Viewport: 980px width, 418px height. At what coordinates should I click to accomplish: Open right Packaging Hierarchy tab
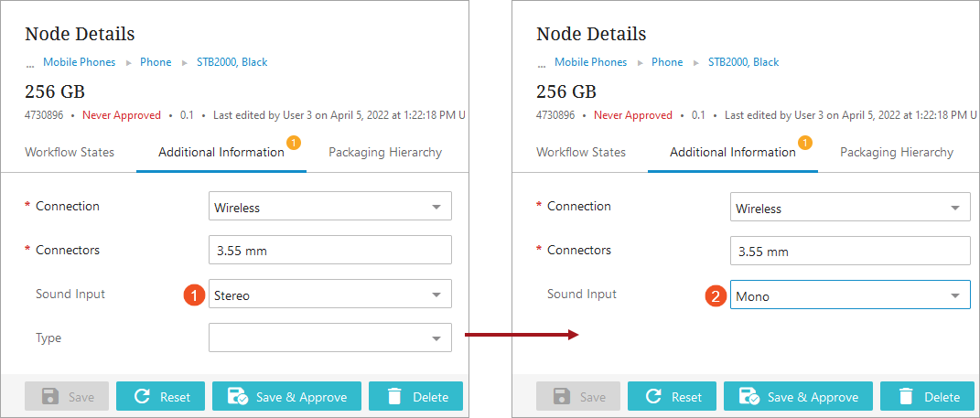tap(897, 153)
